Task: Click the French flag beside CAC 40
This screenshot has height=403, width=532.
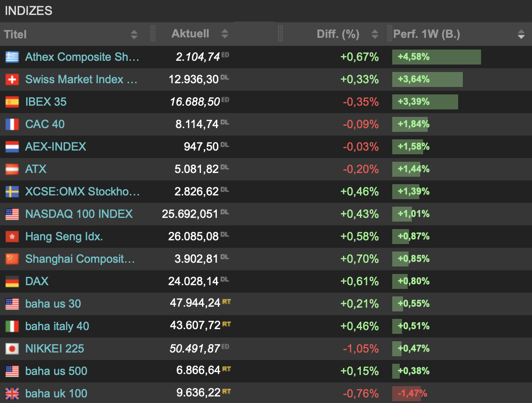Action: (x=12, y=124)
